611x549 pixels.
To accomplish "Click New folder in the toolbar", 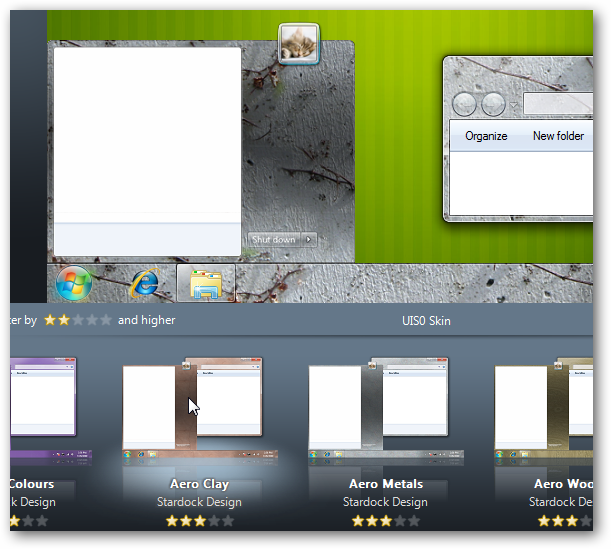I will pyautogui.click(x=558, y=136).
